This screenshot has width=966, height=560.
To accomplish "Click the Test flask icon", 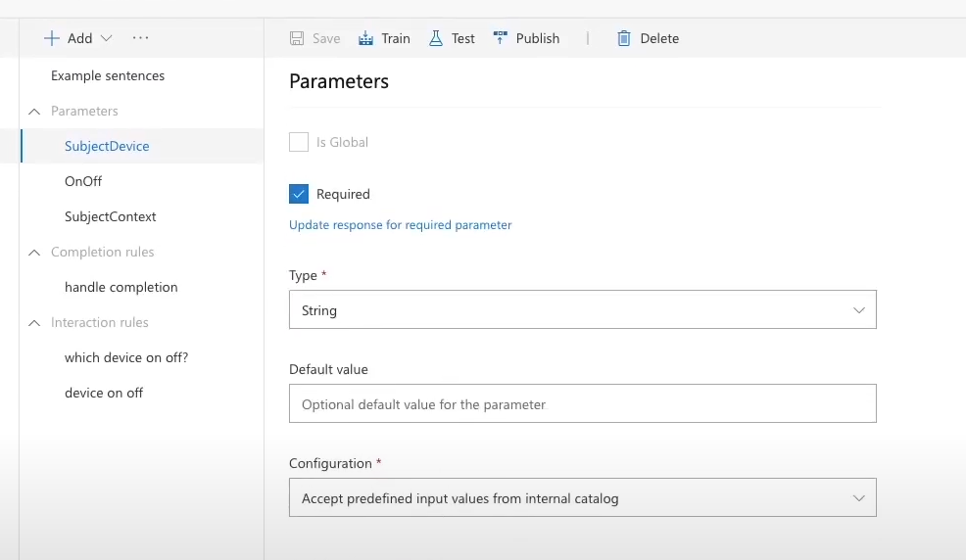I will (436, 38).
